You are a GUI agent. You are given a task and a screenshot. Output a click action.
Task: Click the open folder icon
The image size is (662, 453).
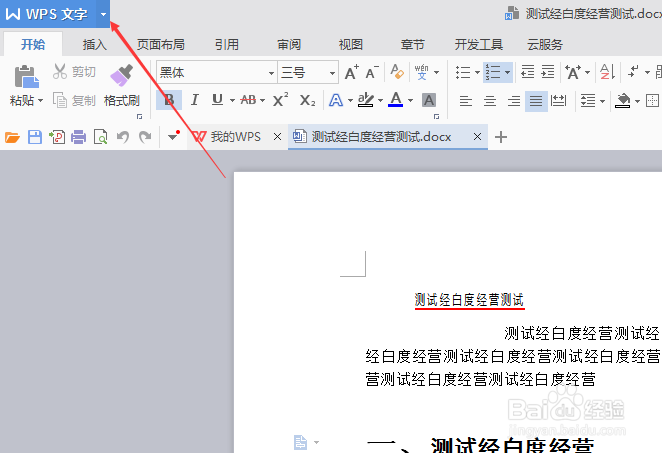[x=12, y=137]
